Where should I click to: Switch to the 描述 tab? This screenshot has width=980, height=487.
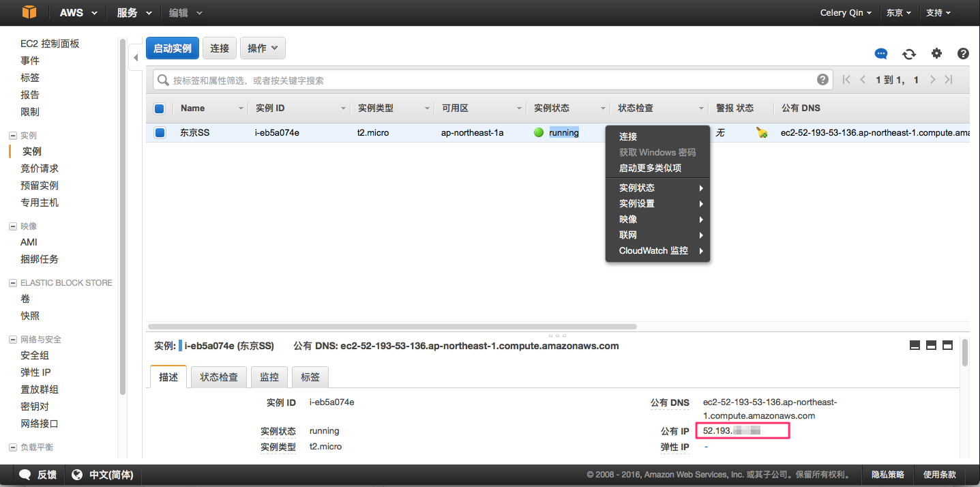(x=168, y=377)
